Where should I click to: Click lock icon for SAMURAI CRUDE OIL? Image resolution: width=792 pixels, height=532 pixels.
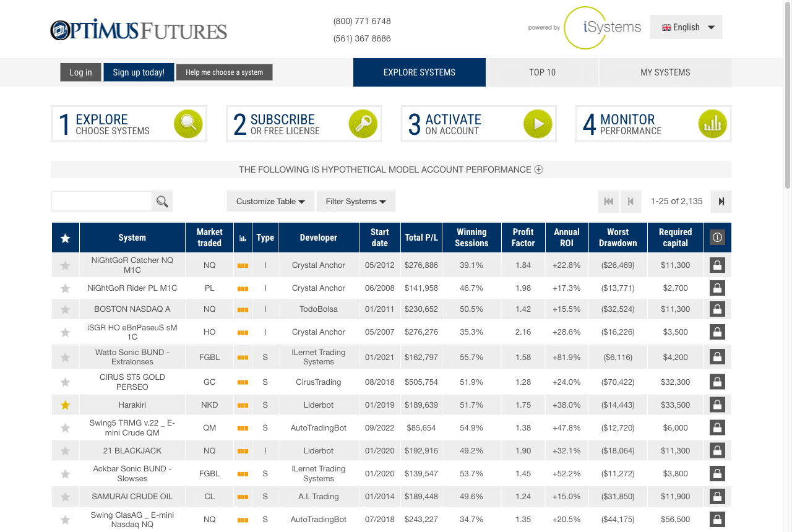(x=717, y=496)
